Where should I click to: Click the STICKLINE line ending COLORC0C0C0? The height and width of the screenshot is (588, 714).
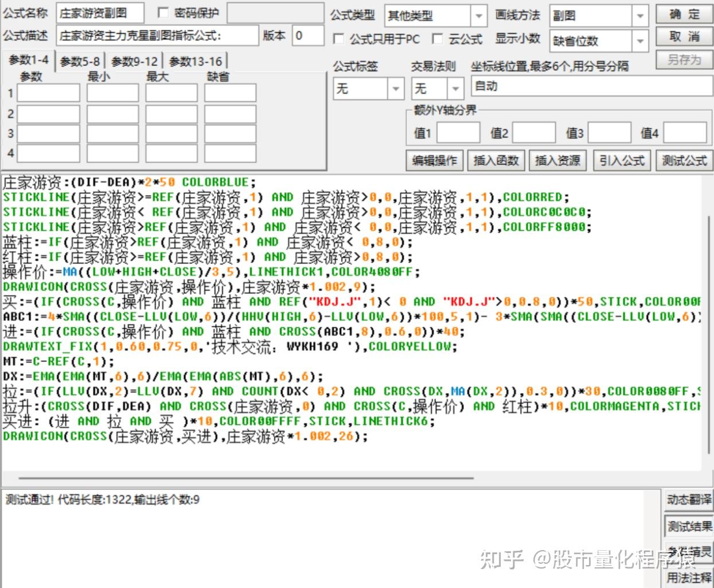click(x=297, y=212)
